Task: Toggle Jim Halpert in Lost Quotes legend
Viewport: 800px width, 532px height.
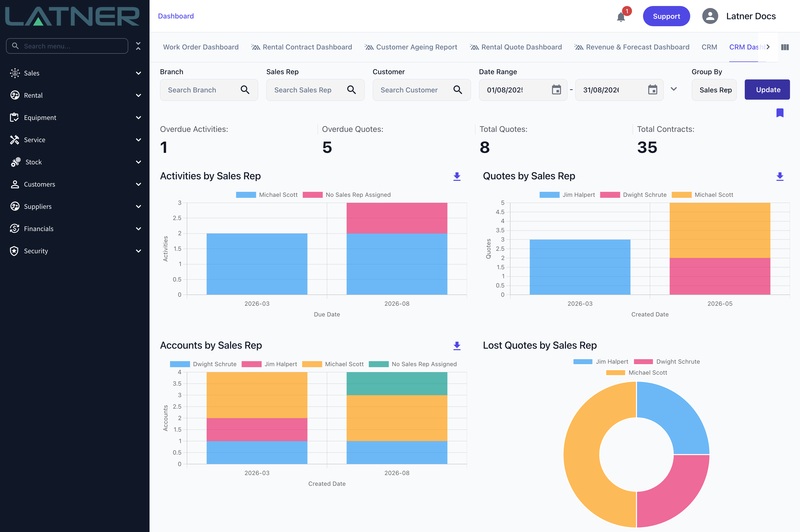Action: 601,362
